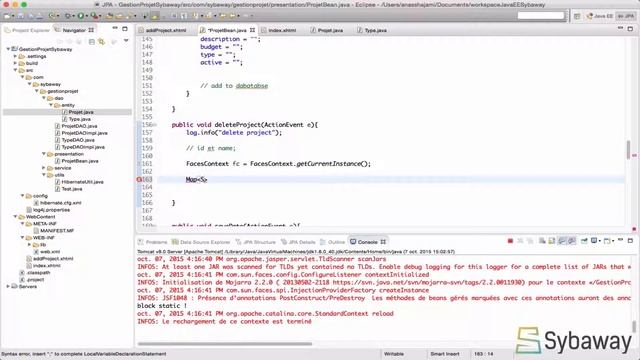
Task: Switch to Java EE perspective
Action: (x=600, y=16)
